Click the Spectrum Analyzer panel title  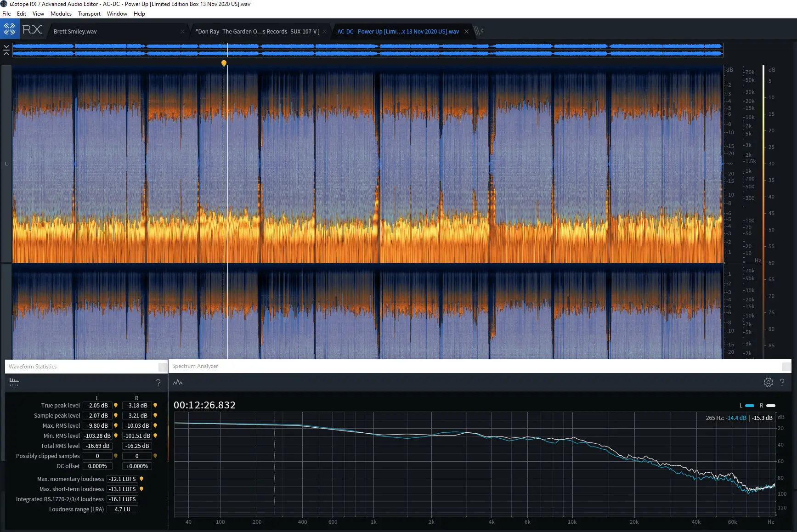pyautogui.click(x=195, y=366)
